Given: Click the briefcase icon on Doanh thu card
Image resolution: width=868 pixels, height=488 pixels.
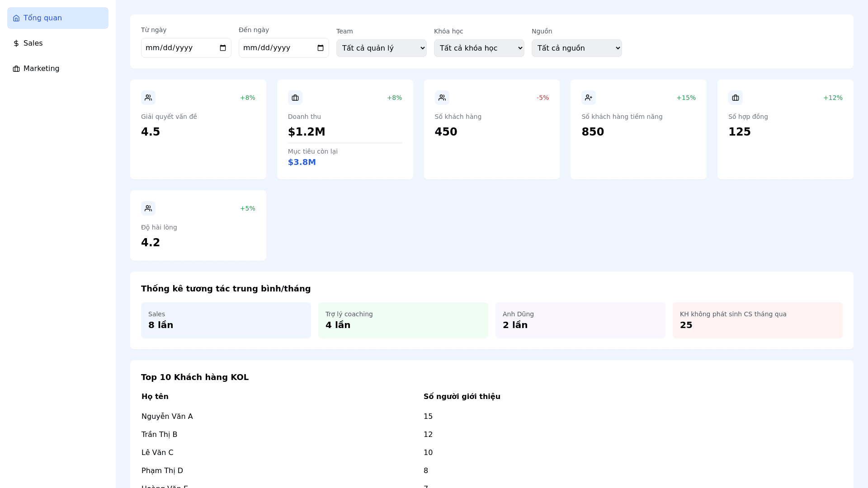Looking at the screenshot, I should [x=295, y=98].
